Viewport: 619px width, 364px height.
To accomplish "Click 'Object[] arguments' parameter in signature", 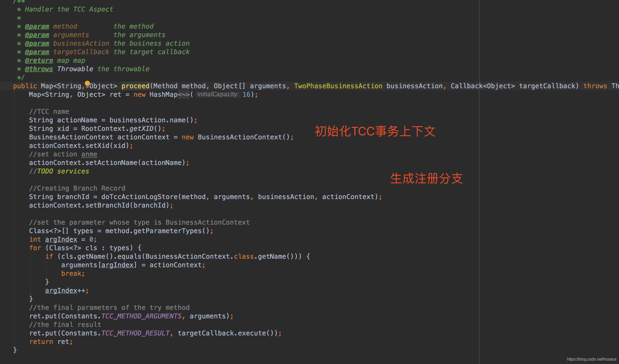I will pyautogui.click(x=250, y=86).
